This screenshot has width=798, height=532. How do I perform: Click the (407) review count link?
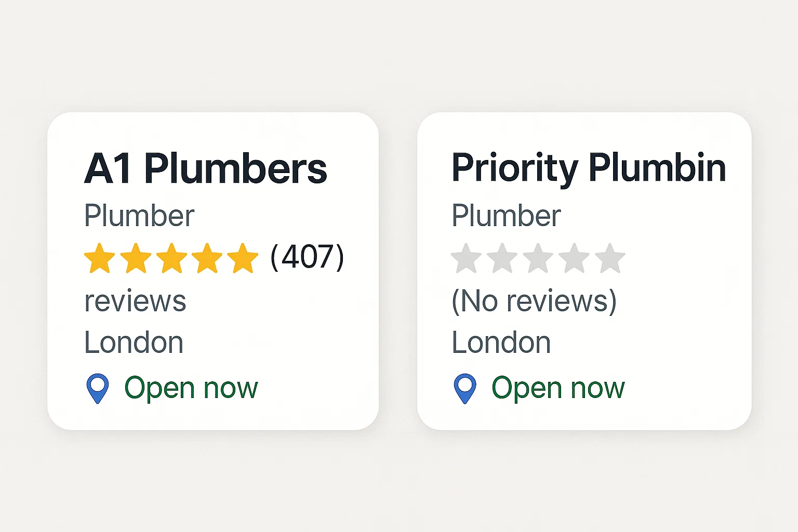[307, 256]
